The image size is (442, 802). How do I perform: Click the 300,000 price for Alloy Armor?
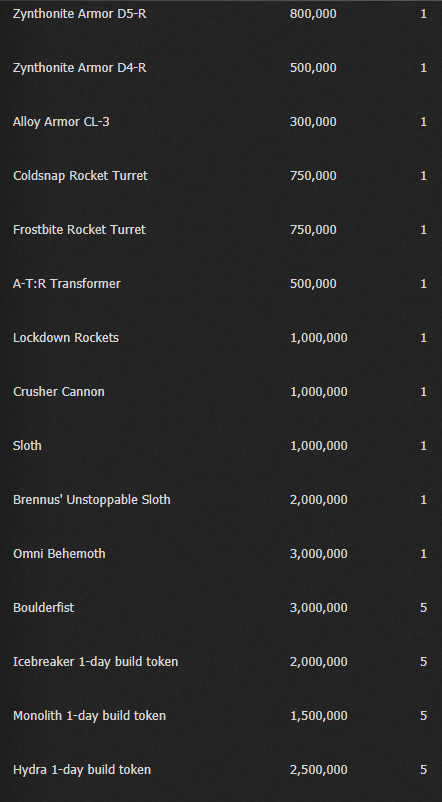click(313, 122)
